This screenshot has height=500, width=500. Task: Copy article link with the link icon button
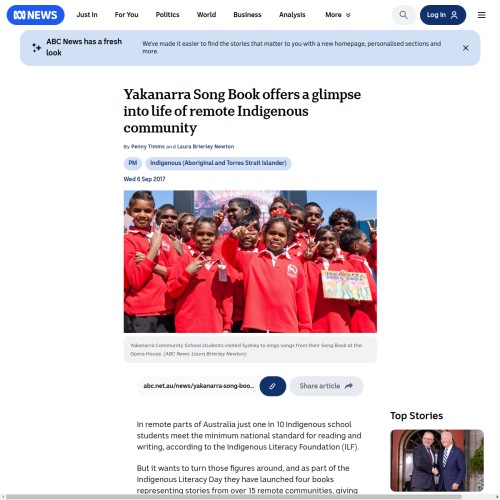(273, 386)
